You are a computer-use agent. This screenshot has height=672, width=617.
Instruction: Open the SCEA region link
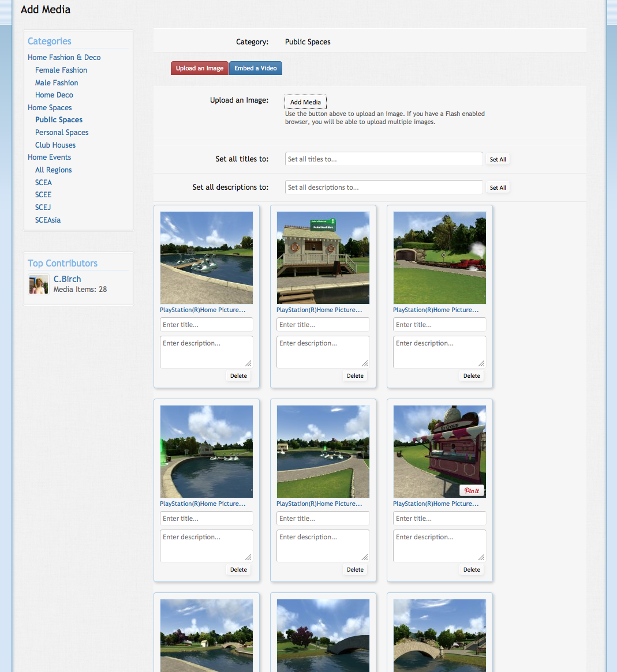click(x=43, y=183)
